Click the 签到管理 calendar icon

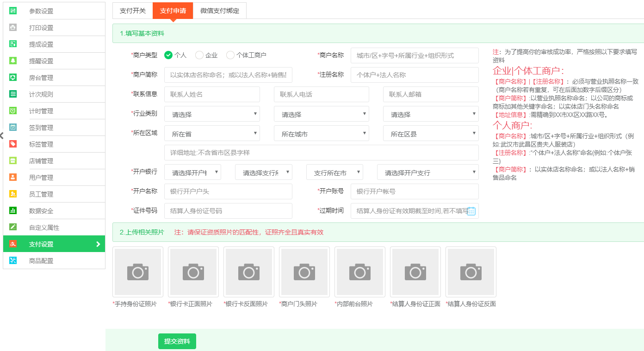(x=13, y=127)
